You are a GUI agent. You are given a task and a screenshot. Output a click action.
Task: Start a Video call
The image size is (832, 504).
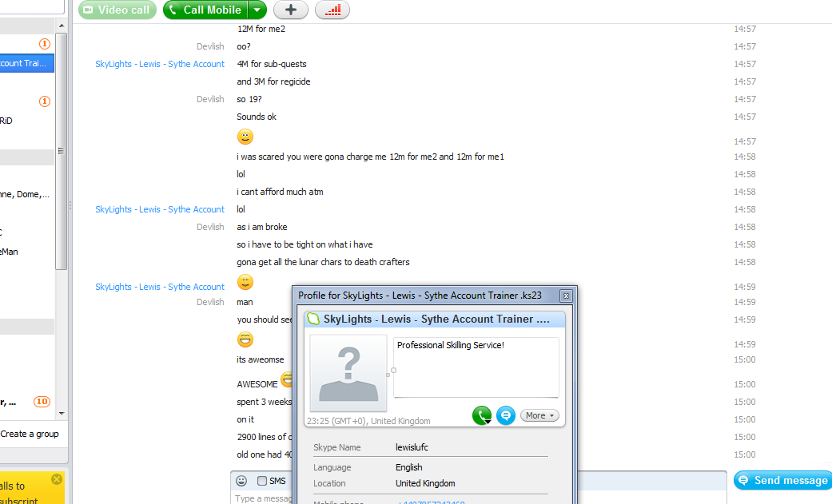click(117, 10)
